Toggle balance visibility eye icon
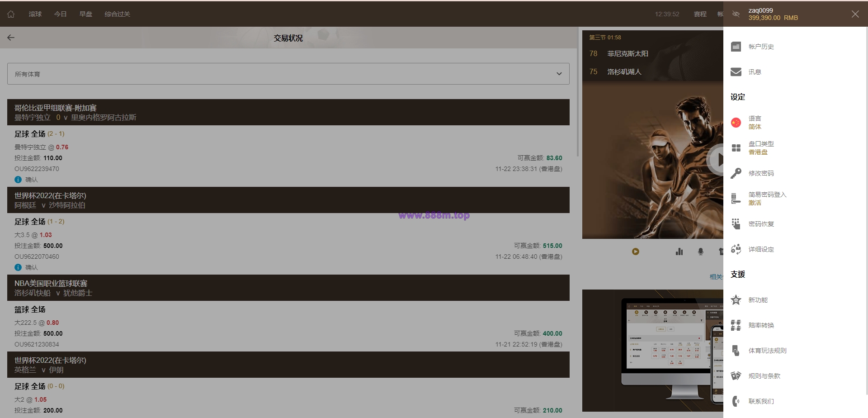 [x=736, y=14]
